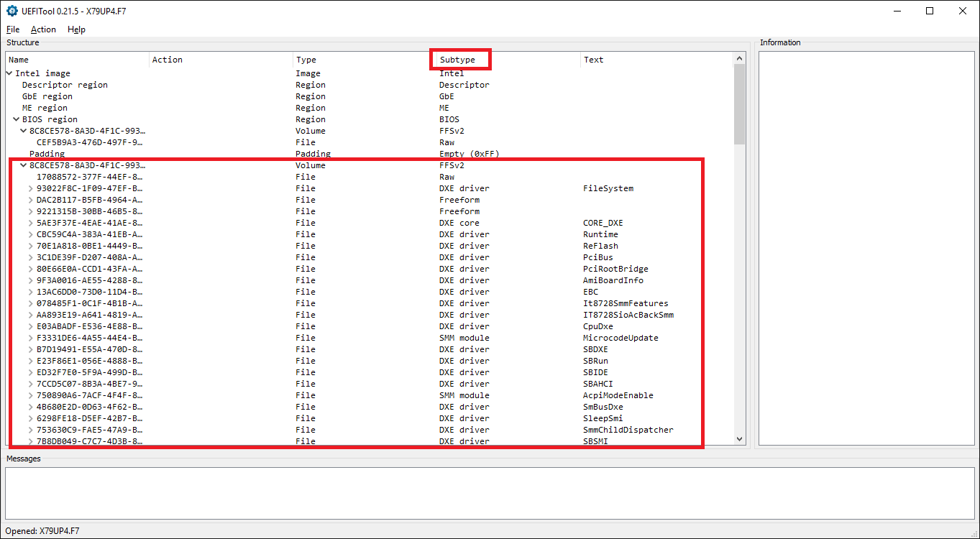
Task: Click the Structure tree vertical scrollbar thumb
Action: click(739, 104)
